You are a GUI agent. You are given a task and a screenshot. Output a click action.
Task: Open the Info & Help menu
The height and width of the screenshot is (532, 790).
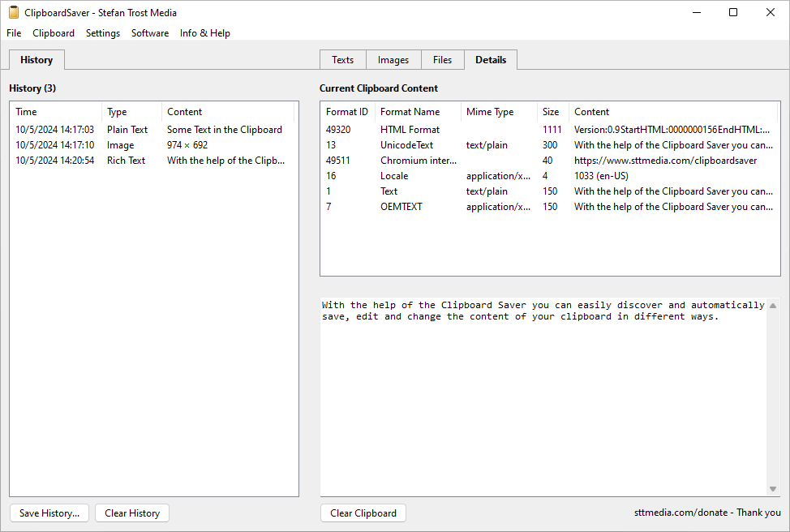[205, 33]
